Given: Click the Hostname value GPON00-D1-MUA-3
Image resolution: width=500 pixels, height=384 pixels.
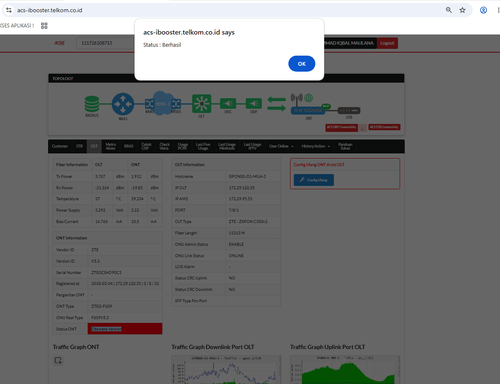Looking at the screenshot, I should click(x=247, y=176).
